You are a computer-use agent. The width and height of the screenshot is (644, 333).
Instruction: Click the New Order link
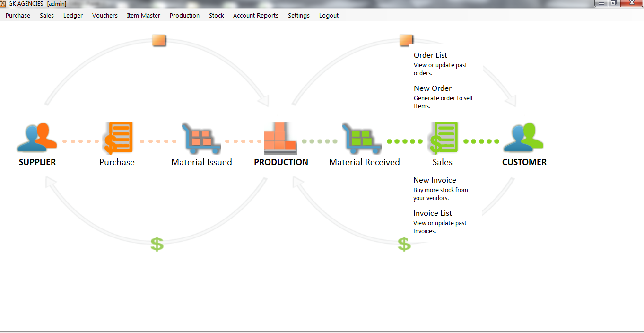[432, 88]
